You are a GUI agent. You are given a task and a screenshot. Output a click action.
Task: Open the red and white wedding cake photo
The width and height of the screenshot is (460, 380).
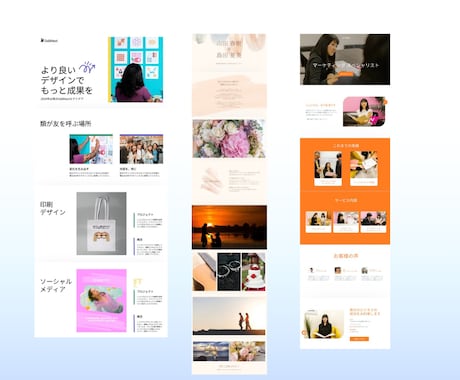[254, 272]
